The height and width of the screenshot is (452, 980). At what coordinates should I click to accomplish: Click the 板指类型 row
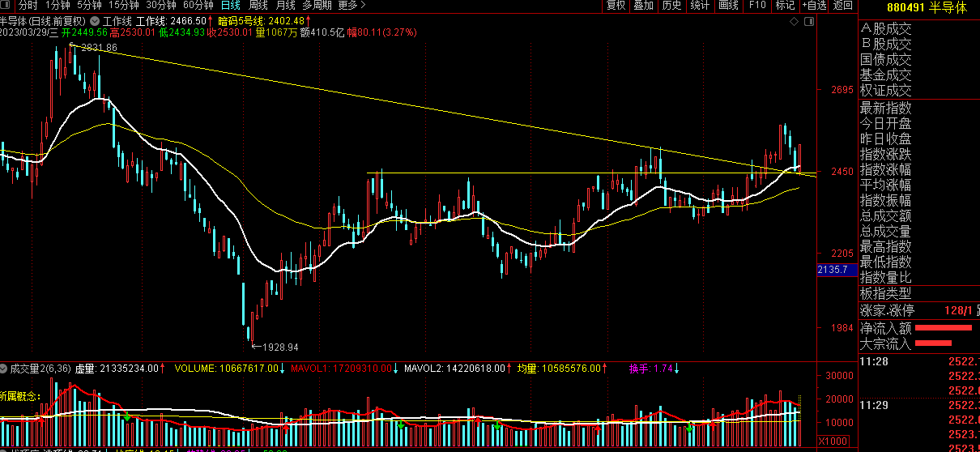point(919,293)
